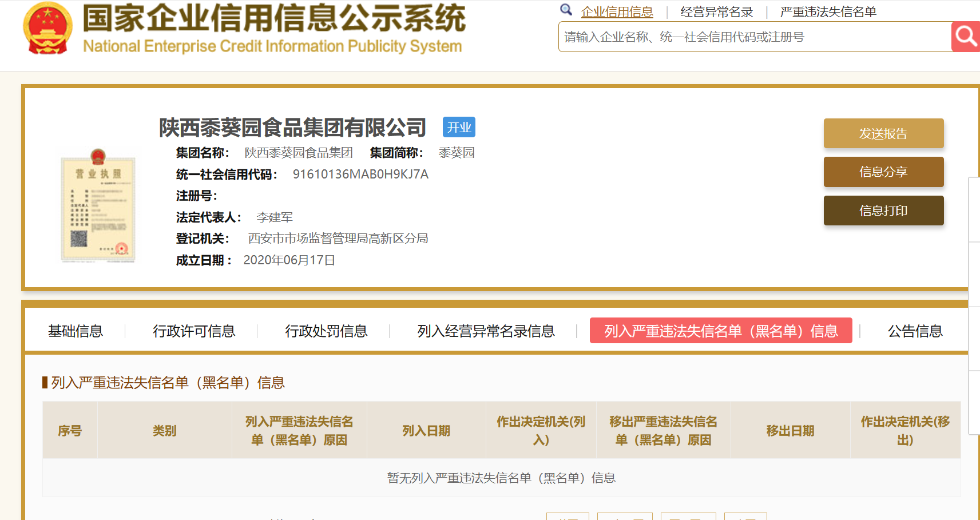Click registration authority 西安市市场监督管理局高新区分局
The height and width of the screenshot is (520, 980).
[338, 239]
